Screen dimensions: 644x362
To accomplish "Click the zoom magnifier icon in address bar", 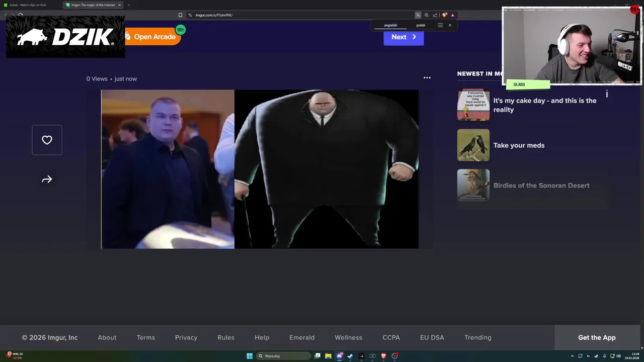I will 427,15.
